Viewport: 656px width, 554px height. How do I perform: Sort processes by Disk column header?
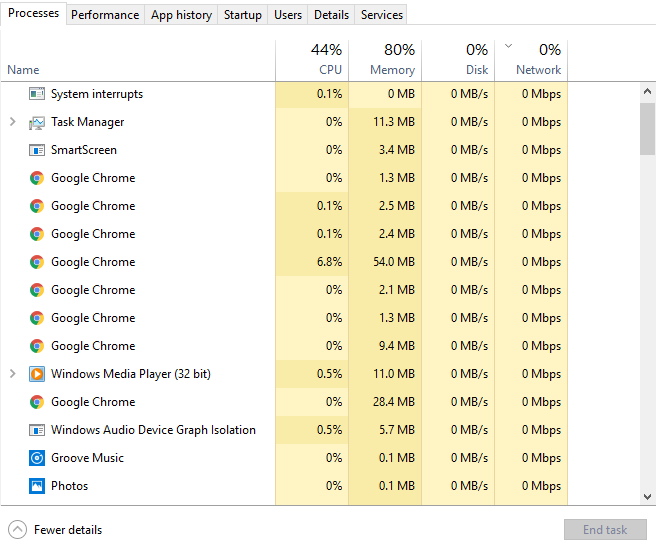pyautogui.click(x=458, y=60)
